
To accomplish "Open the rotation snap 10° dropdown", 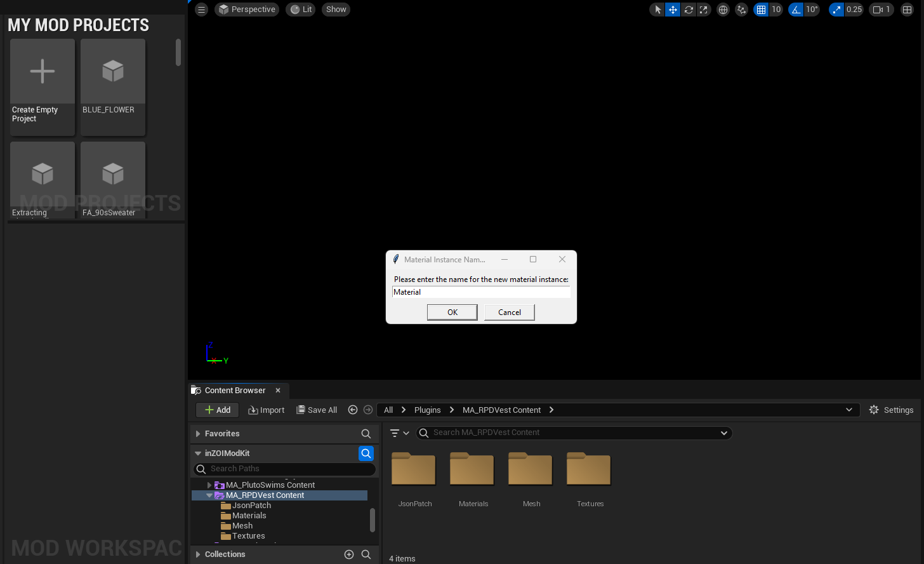I will [812, 10].
